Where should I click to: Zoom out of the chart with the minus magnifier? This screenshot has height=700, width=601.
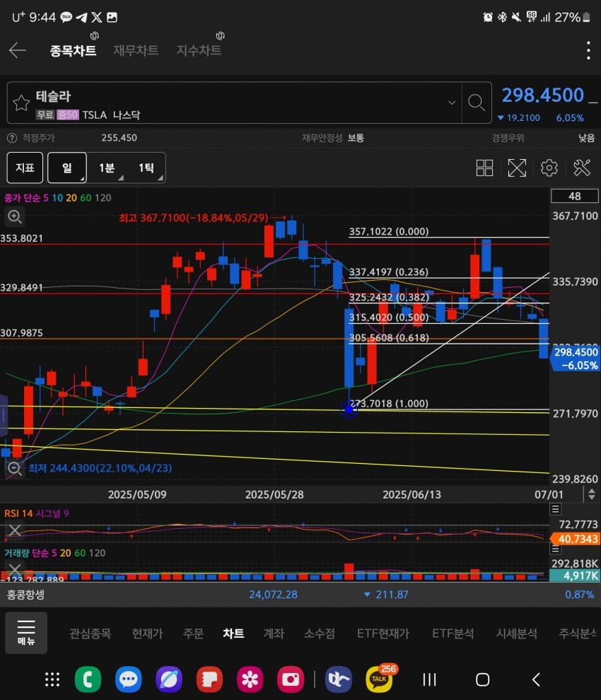[15, 469]
